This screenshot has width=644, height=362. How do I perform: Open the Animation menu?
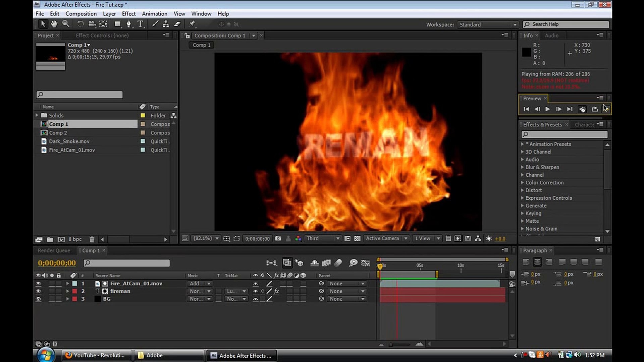coord(155,14)
